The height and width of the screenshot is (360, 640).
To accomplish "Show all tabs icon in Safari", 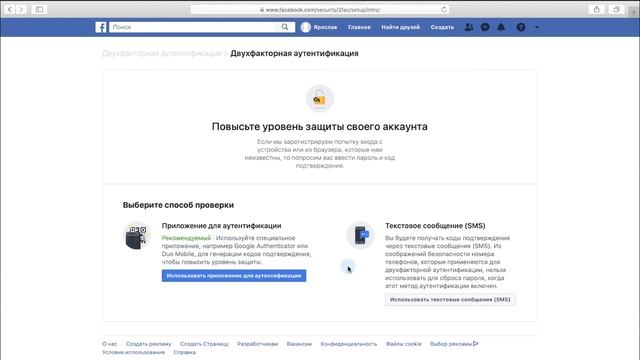I will tap(616, 9).
